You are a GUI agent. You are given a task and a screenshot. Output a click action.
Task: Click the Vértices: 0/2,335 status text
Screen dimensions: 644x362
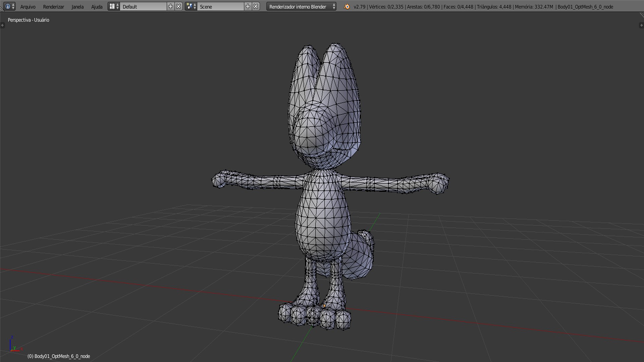pos(386,7)
